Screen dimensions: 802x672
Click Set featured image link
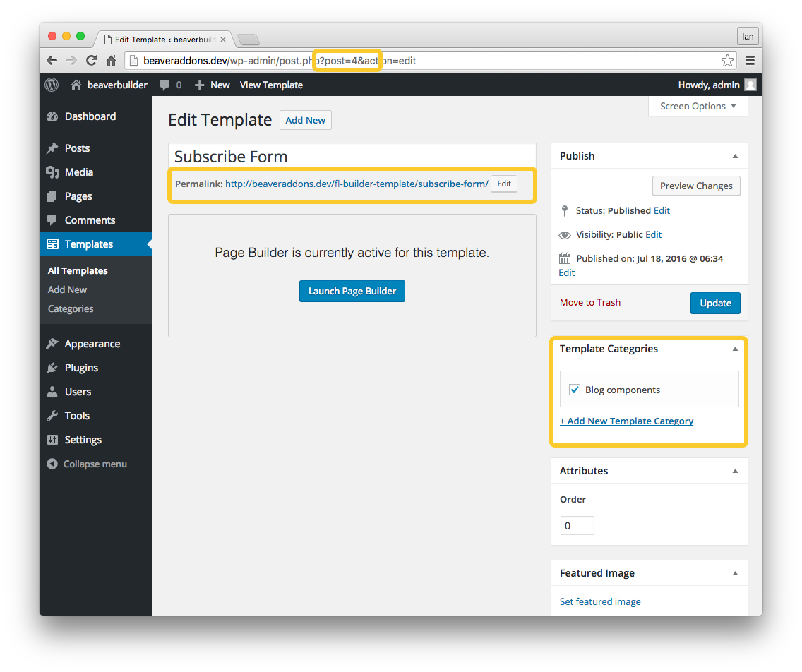tap(600, 601)
